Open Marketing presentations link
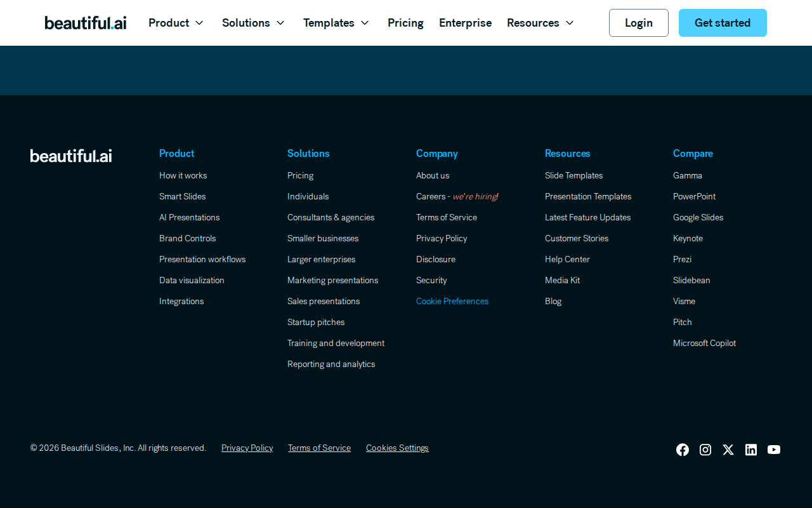 [x=332, y=280]
